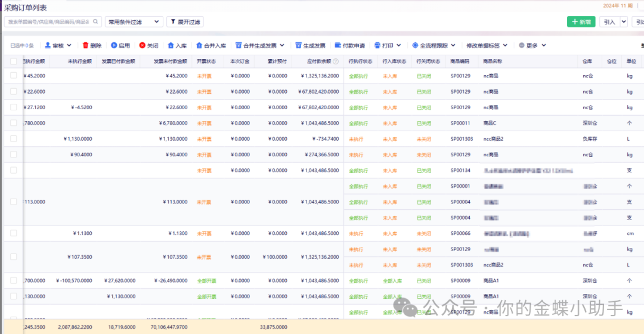Click the red 删除 delete icon
Image resolution: width=644 pixels, height=334 pixels.
[x=85, y=45]
